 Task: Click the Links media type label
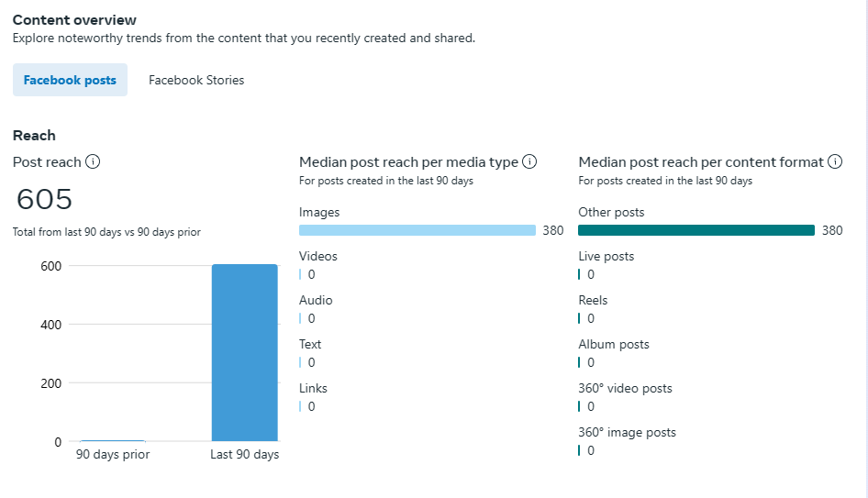pos(313,389)
